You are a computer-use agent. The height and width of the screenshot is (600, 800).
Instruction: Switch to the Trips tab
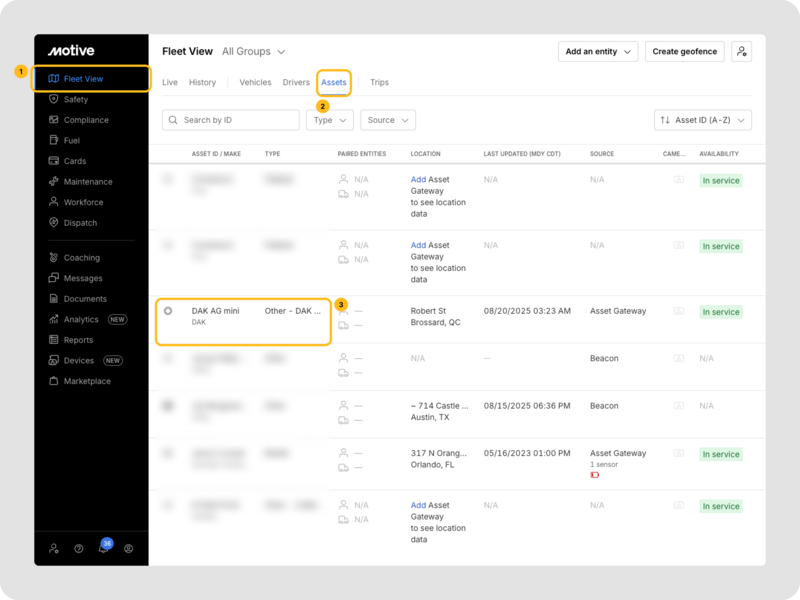point(379,82)
